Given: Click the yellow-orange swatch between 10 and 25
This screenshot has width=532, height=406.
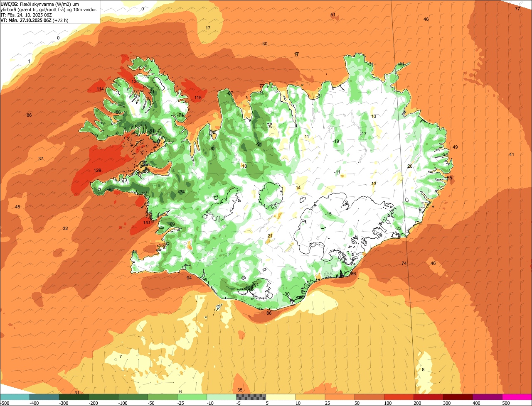Looking at the screenshot, I should pyautogui.click(x=310, y=397).
